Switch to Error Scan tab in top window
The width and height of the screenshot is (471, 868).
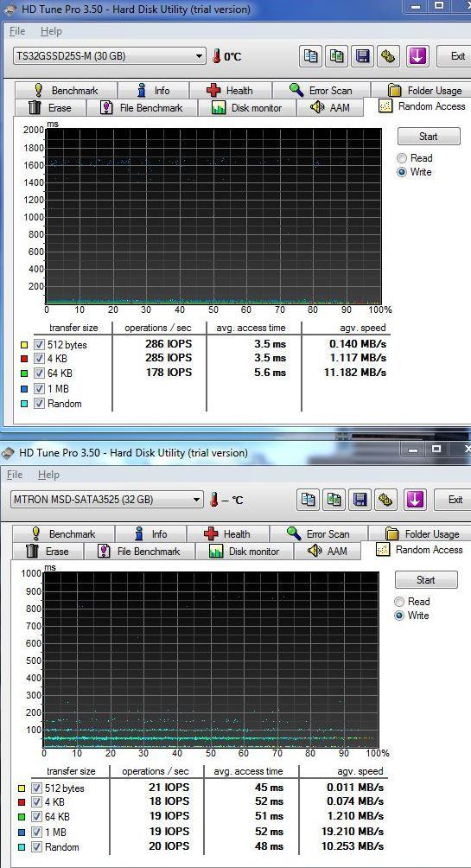pyautogui.click(x=321, y=90)
